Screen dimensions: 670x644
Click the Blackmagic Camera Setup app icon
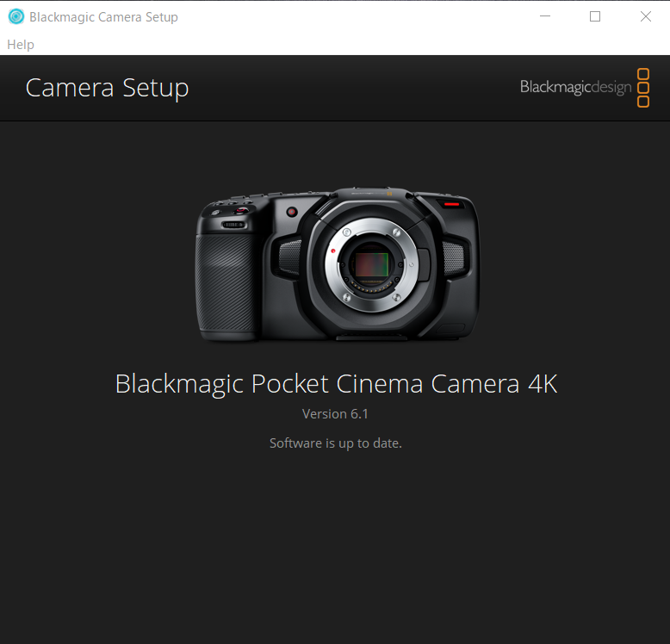(x=16, y=16)
